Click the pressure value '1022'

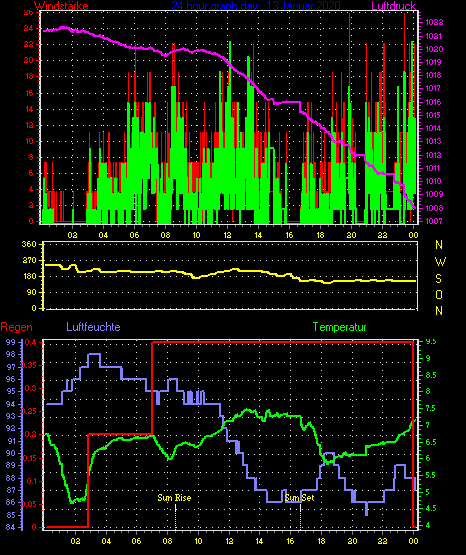pyautogui.click(x=434, y=23)
